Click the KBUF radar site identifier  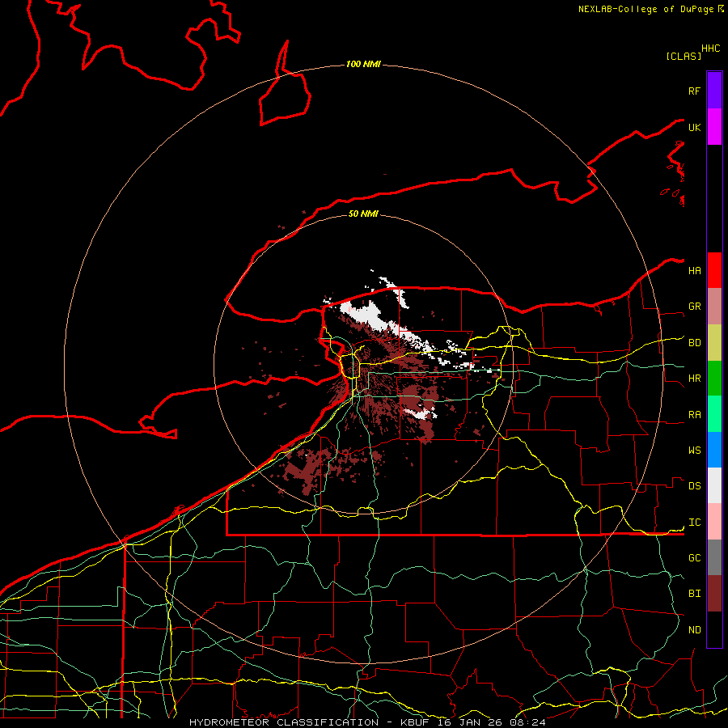pos(415,722)
